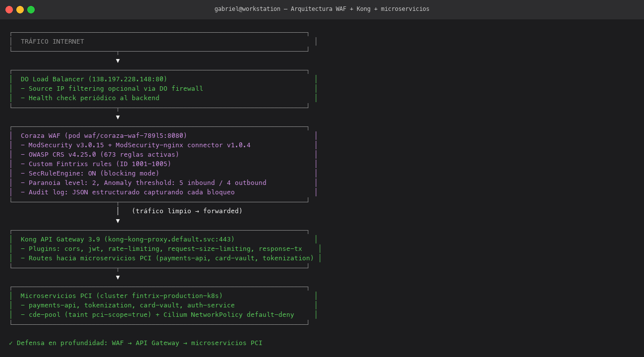The height and width of the screenshot is (357, 644).
Task: Click the 'cde-pool (taint pci-scope=true)' line
Action: pyautogui.click(x=158, y=315)
